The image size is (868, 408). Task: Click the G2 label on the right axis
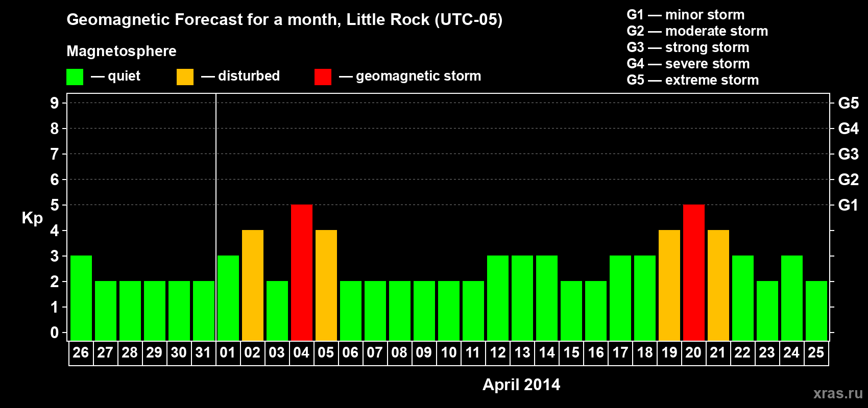tap(848, 180)
